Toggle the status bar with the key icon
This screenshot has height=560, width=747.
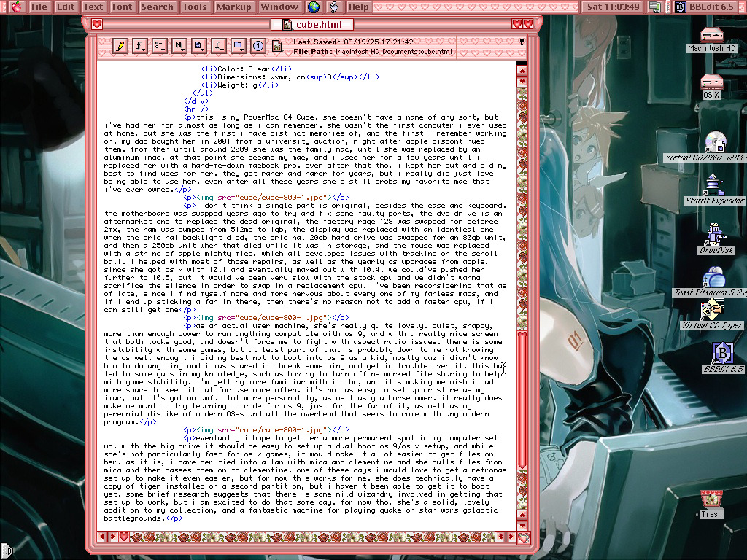pyautogui.click(x=522, y=42)
